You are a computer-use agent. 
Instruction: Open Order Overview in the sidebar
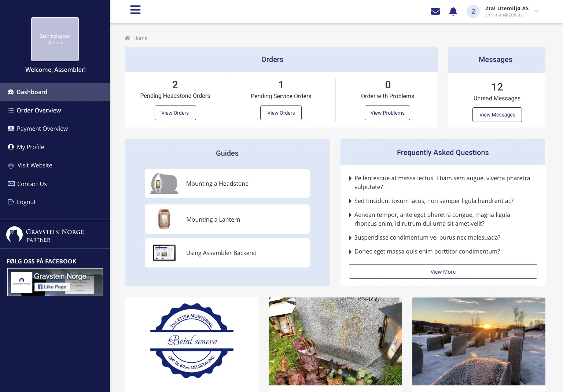pos(38,110)
